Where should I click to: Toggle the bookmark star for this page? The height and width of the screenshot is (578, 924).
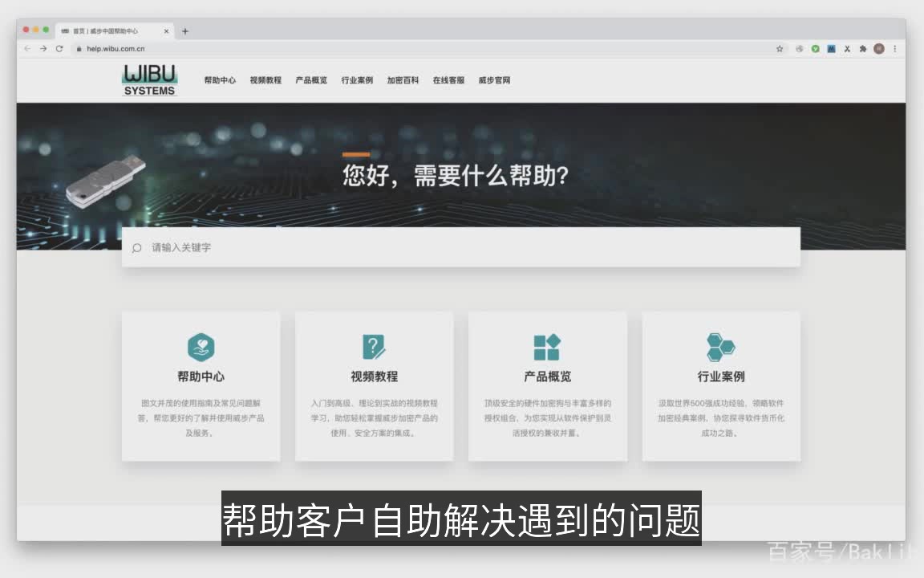point(779,48)
